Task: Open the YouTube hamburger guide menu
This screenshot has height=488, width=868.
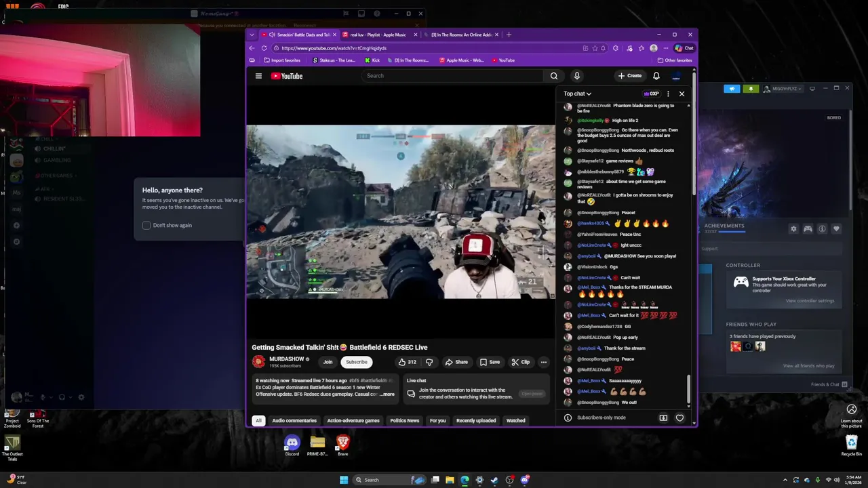Action: [x=258, y=76]
